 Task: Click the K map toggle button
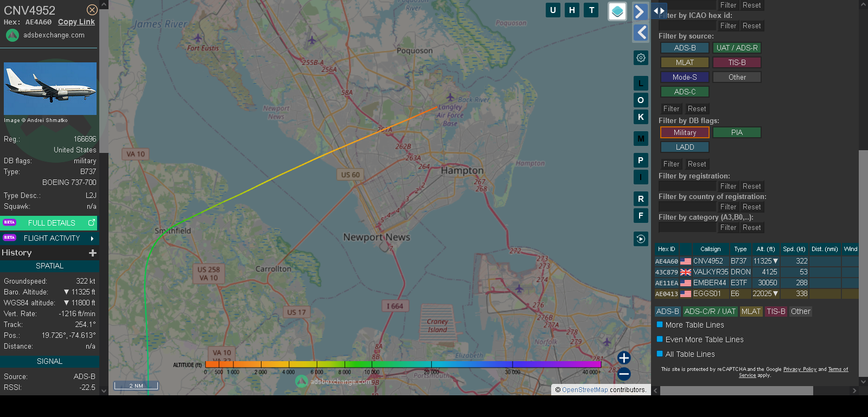point(641,117)
